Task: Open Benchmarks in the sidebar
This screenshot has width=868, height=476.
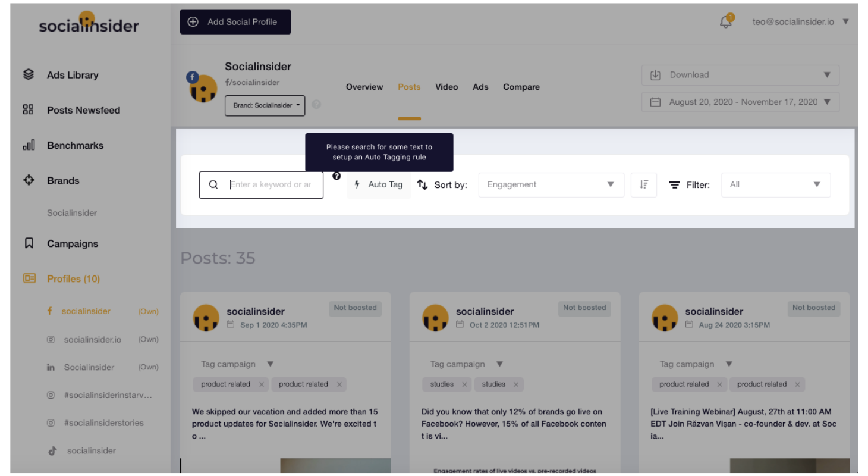Action: coord(75,145)
